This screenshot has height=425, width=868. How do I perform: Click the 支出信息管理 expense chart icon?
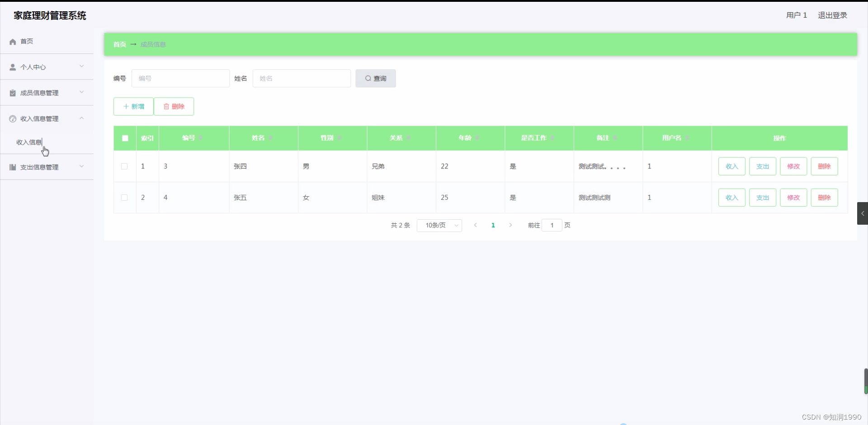pyautogui.click(x=13, y=167)
